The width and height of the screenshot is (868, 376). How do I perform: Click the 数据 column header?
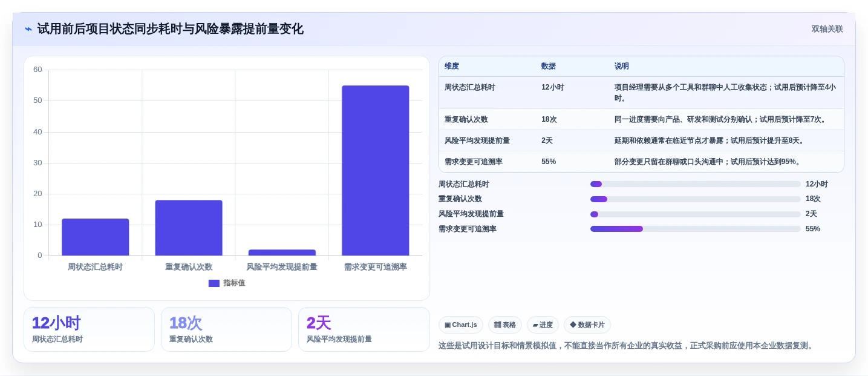tap(549, 67)
